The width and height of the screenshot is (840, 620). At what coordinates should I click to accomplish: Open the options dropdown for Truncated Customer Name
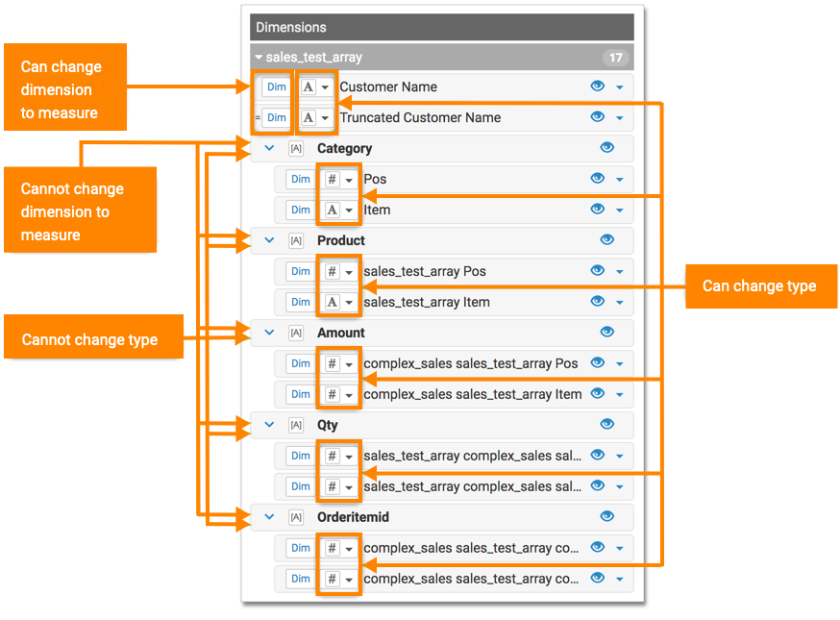(620, 118)
